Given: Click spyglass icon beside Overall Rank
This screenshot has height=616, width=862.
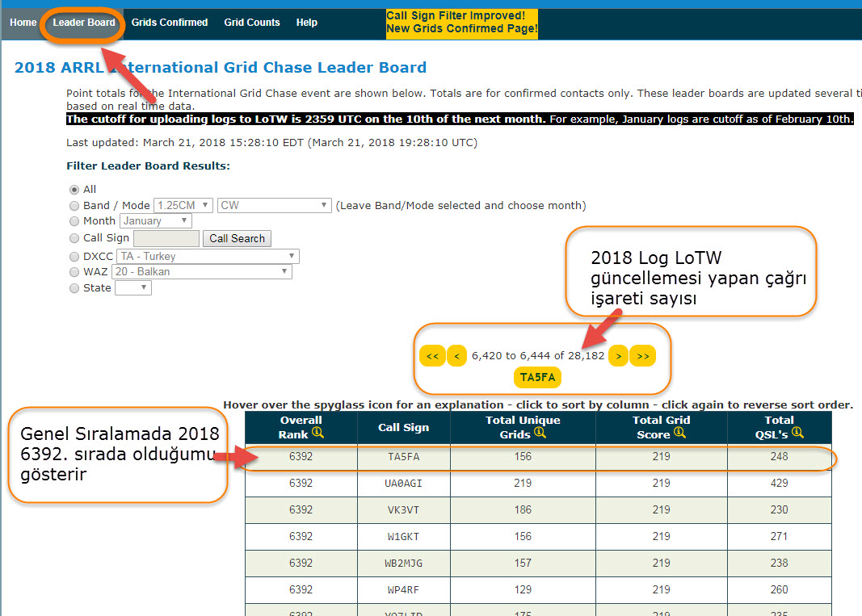Looking at the screenshot, I should [x=317, y=433].
